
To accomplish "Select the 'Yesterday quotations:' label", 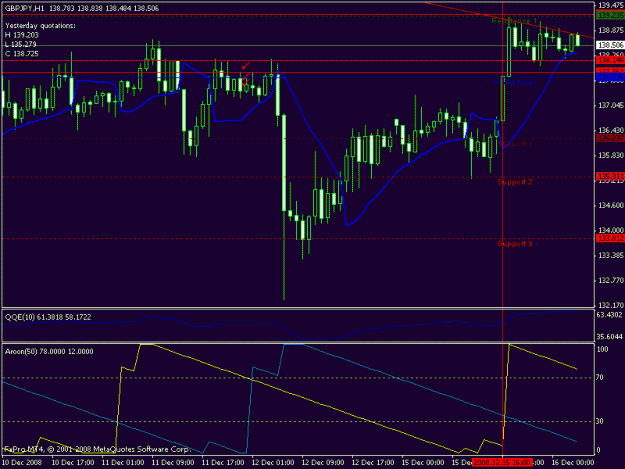I will 40,26.
